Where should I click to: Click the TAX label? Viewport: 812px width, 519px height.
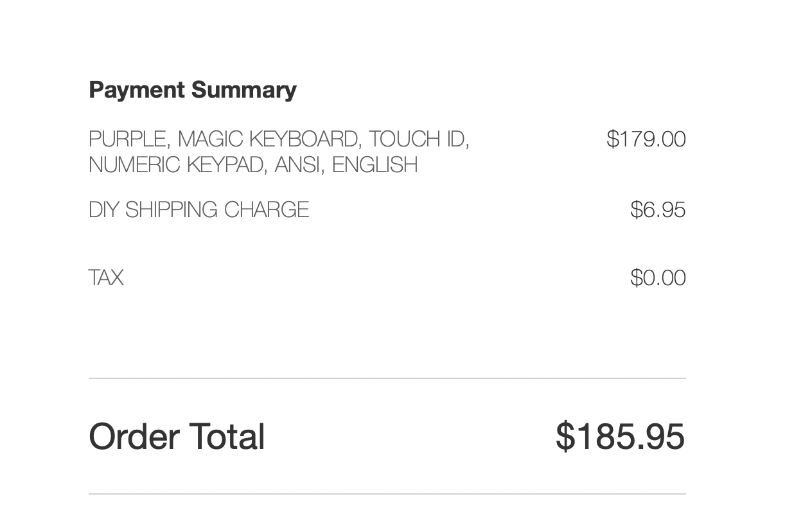coord(106,278)
